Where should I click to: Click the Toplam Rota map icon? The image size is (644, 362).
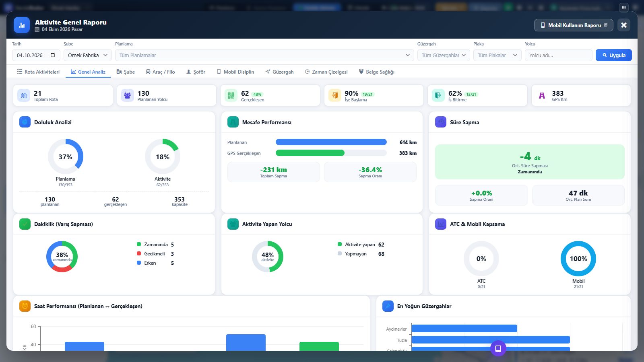pyautogui.click(x=24, y=96)
